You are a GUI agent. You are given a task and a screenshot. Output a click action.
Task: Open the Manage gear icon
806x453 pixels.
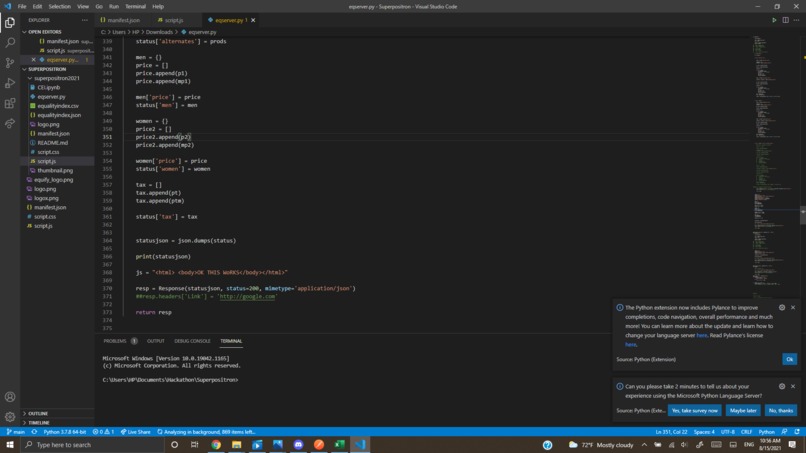[10, 417]
